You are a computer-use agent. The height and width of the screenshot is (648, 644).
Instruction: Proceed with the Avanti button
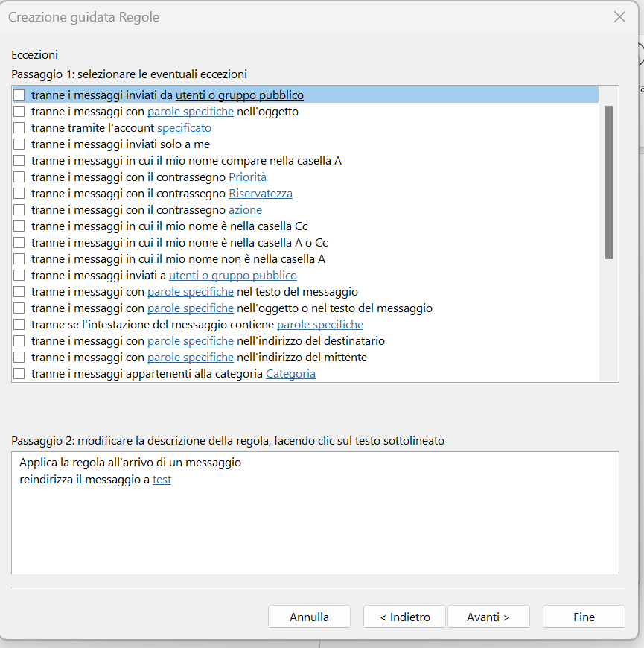tap(488, 617)
